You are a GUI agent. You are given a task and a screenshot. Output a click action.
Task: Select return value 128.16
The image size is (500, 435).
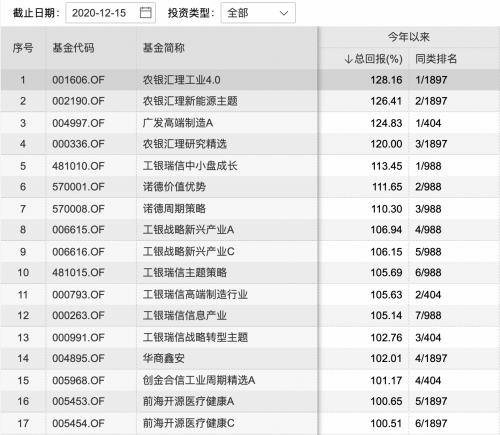386,80
